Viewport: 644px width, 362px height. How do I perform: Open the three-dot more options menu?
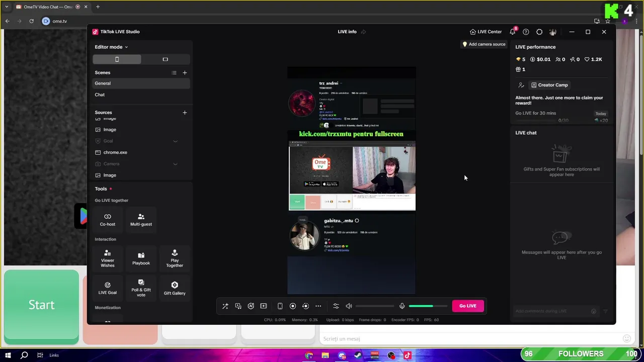[318, 306]
